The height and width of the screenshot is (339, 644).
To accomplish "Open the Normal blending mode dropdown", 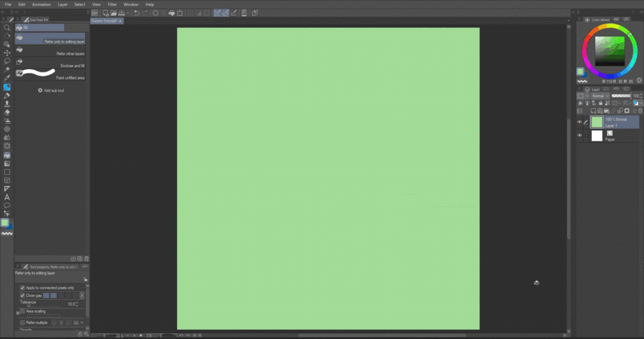I will coord(600,96).
